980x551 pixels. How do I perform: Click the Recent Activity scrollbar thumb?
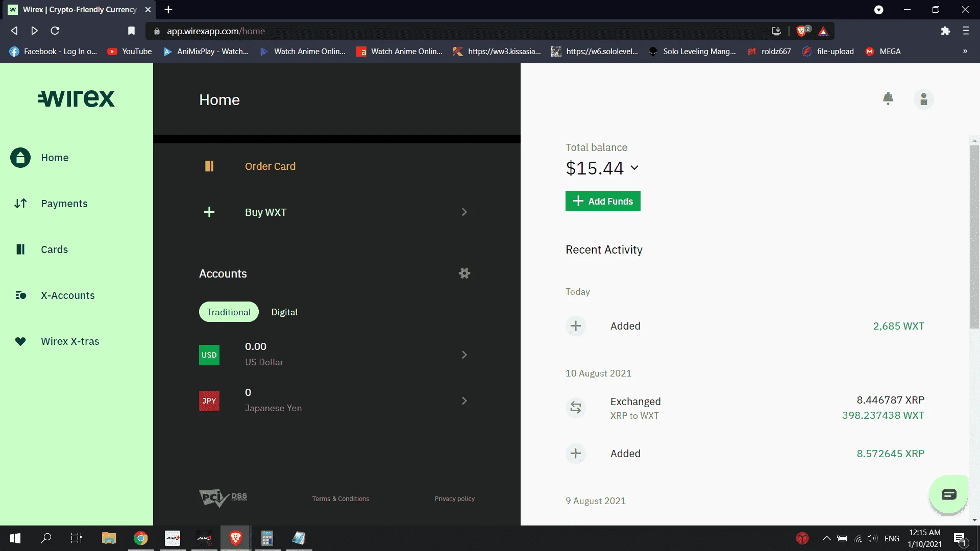point(974,237)
